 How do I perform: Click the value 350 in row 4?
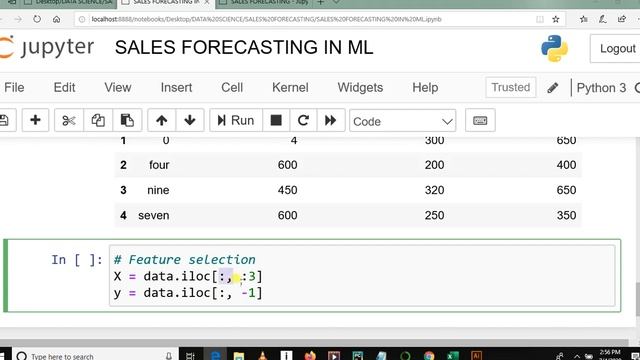pyautogui.click(x=567, y=216)
